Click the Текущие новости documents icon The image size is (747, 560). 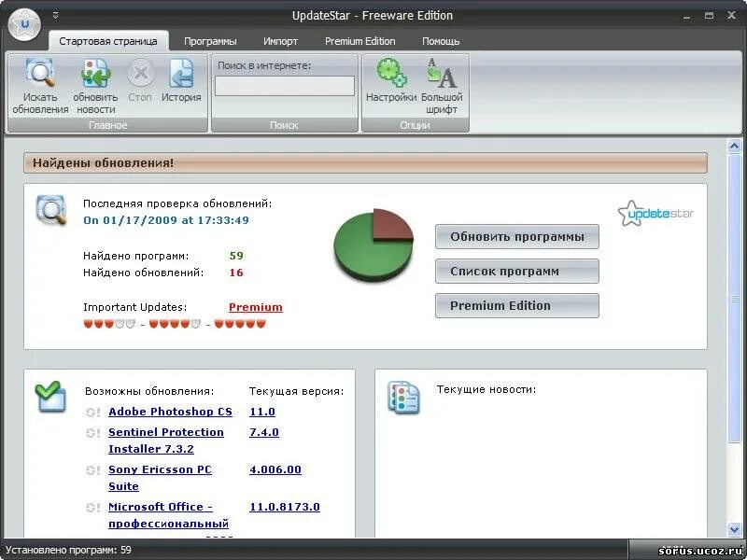[404, 398]
